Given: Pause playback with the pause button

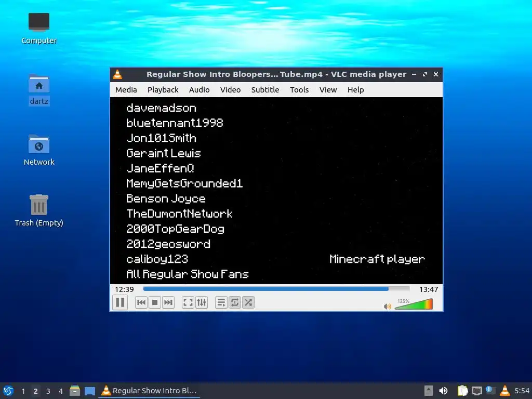Looking at the screenshot, I should 120,302.
